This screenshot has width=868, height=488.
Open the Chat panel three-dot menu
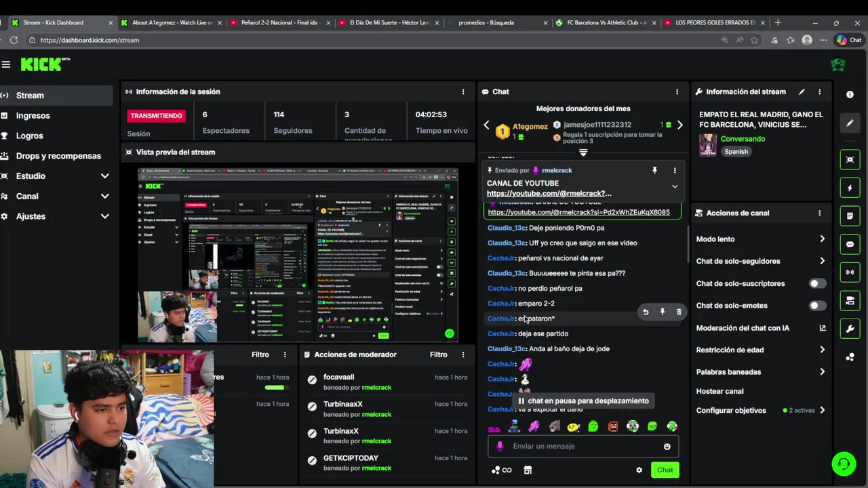(677, 91)
